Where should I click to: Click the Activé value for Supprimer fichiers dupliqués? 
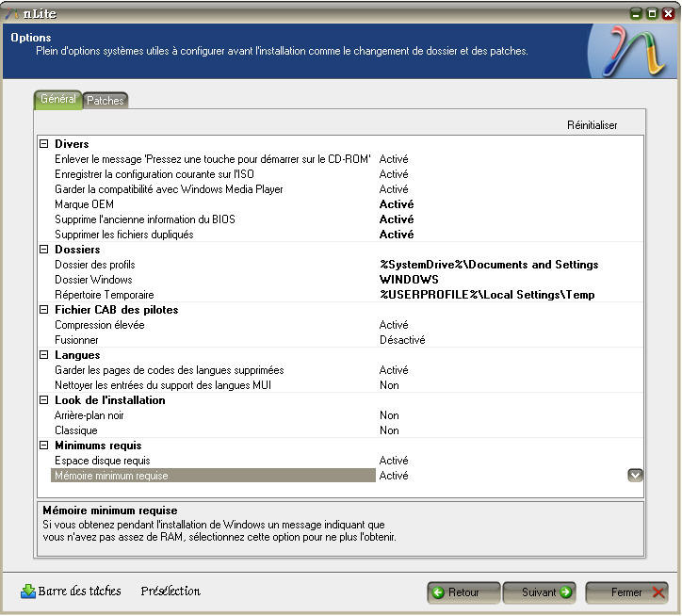click(x=397, y=235)
